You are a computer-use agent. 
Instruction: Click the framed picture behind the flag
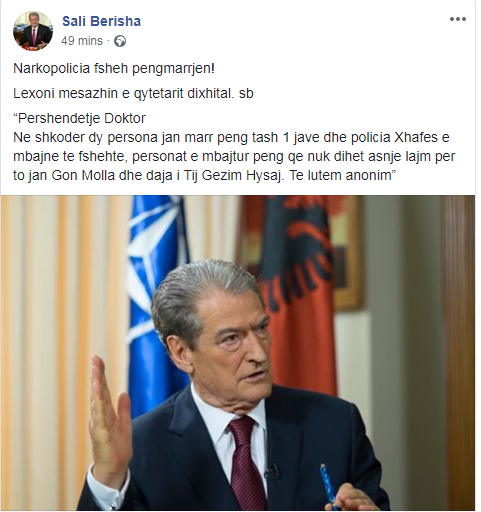pyautogui.click(x=347, y=253)
